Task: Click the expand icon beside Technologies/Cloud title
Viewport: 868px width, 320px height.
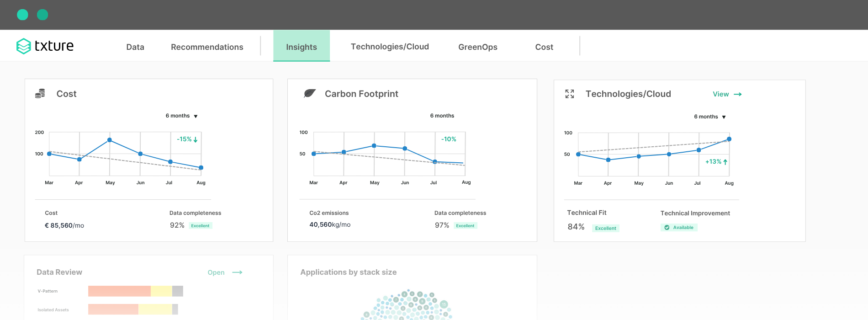Action: pos(569,94)
